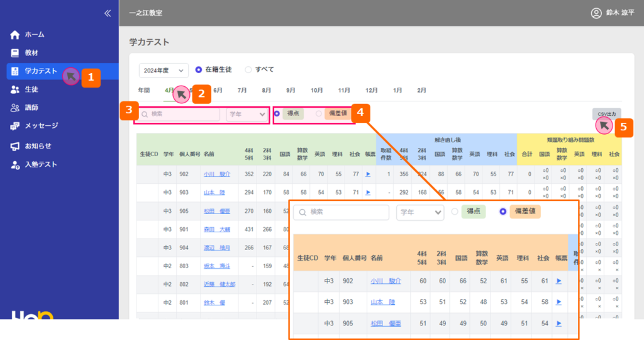
Task: Click the CSV出力 export button
Action: pyautogui.click(x=606, y=114)
